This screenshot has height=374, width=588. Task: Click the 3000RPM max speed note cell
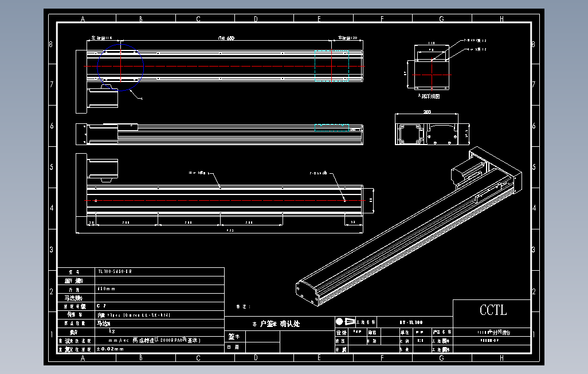coord(160,340)
